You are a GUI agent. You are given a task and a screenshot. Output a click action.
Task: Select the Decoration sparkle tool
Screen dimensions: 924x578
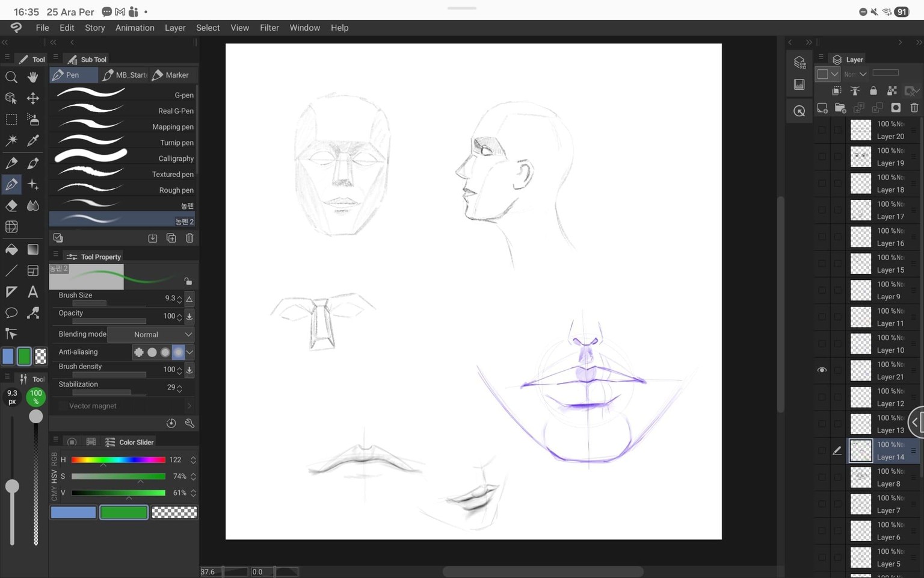click(x=33, y=184)
